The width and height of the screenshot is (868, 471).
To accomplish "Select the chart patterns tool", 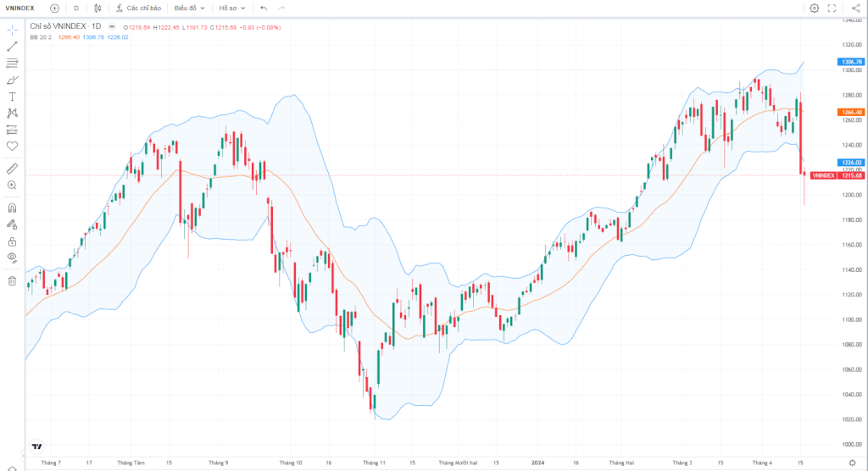I will pos(12,113).
